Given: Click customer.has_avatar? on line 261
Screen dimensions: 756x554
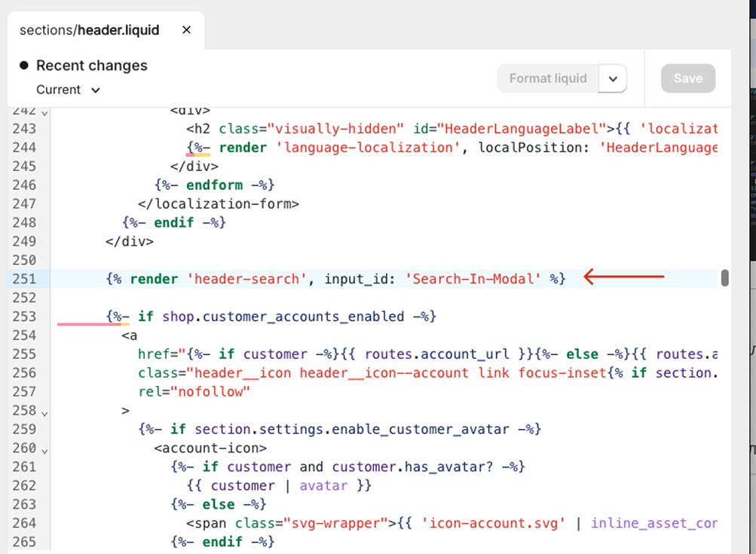Looking at the screenshot, I should tap(413, 467).
